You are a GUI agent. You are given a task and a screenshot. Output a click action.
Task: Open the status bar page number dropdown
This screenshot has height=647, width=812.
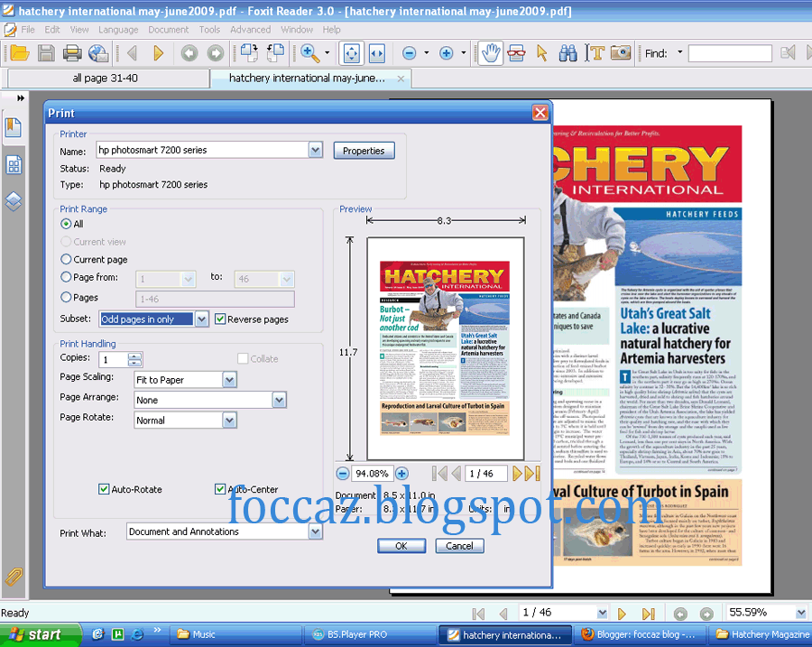(x=602, y=613)
